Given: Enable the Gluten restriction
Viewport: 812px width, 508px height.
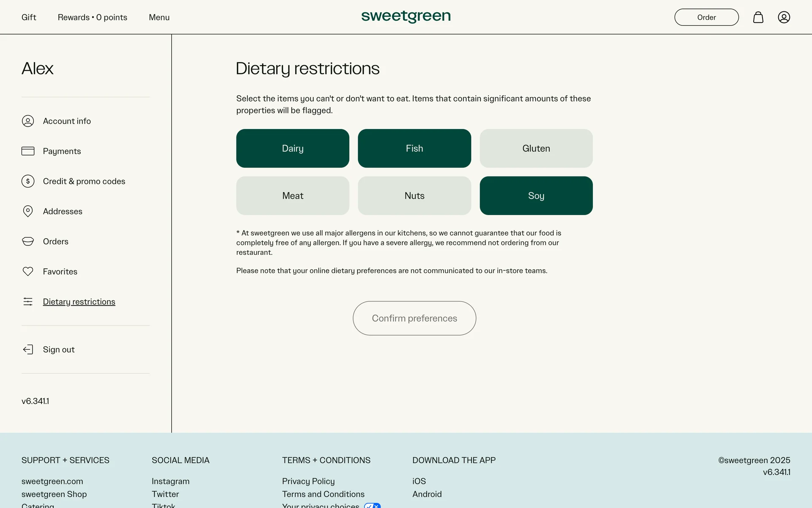Looking at the screenshot, I should [x=536, y=149].
